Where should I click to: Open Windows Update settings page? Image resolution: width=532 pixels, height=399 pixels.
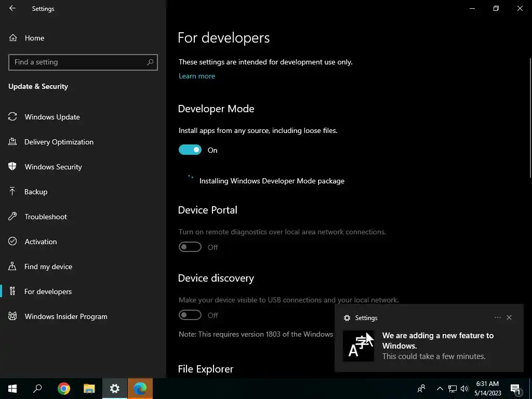coord(83,117)
